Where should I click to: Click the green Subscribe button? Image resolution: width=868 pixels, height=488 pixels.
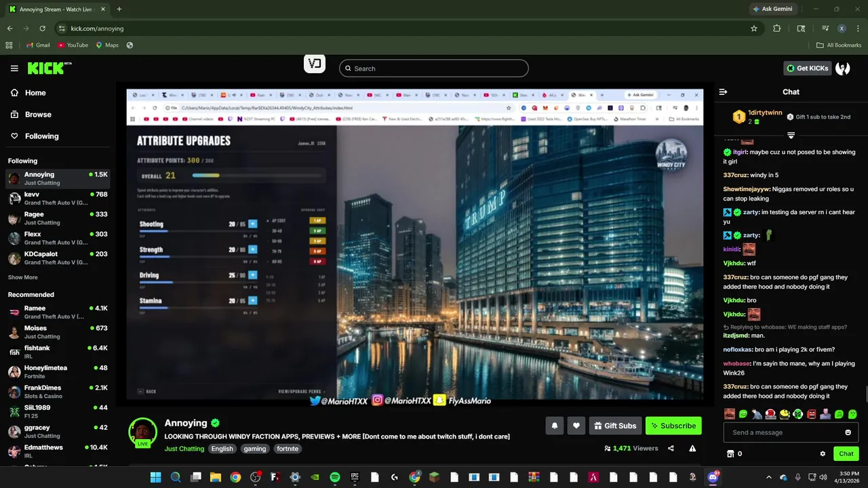coord(673,426)
